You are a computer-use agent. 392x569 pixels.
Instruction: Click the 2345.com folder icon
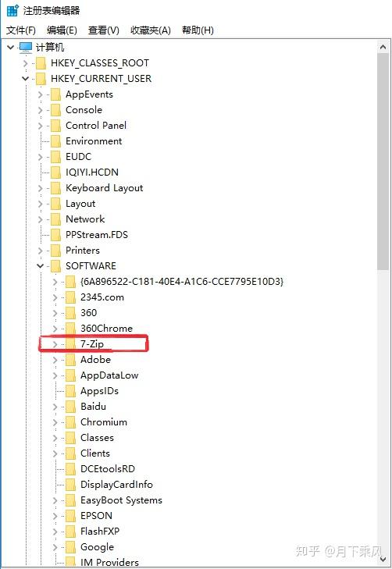[x=71, y=297]
